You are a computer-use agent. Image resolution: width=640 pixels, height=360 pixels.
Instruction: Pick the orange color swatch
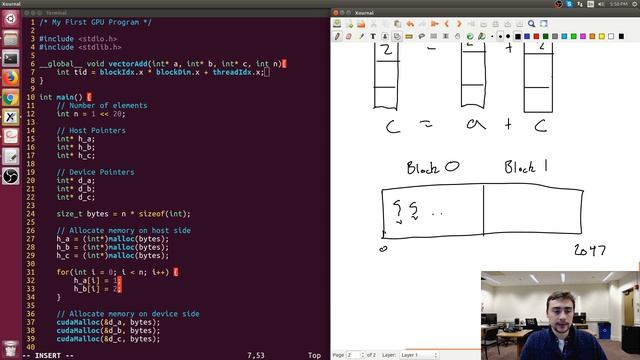pyautogui.click(x=592, y=36)
